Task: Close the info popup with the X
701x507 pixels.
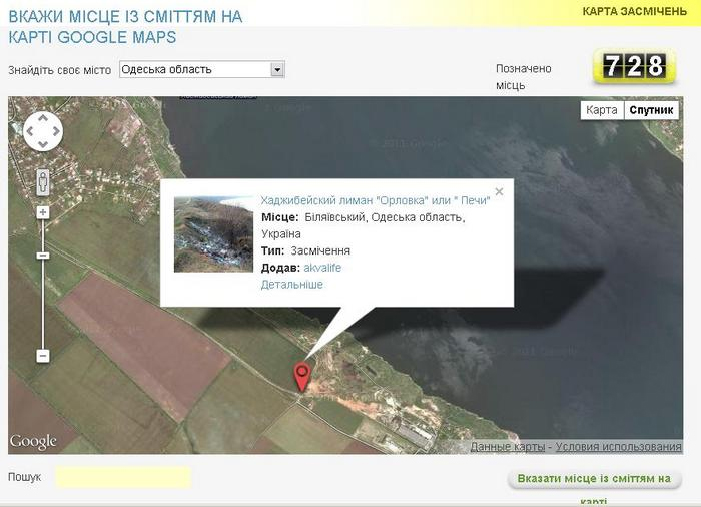Action: 499,191
